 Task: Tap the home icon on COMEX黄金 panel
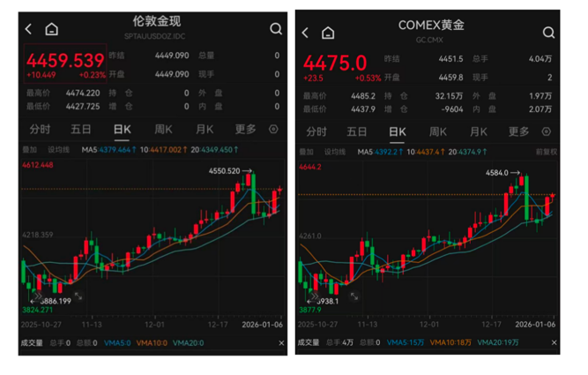click(x=328, y=33)
